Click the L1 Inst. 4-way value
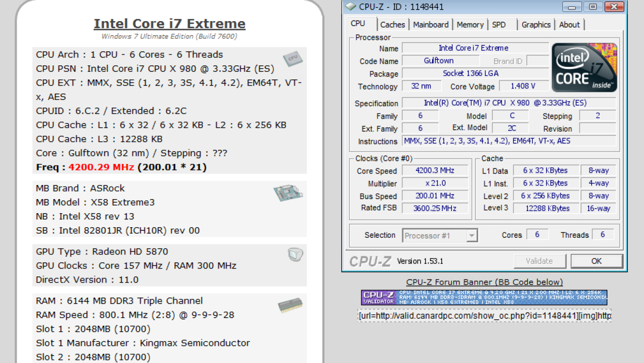The height and width of the screenshot is (363, 644). (x=599, y=184)
